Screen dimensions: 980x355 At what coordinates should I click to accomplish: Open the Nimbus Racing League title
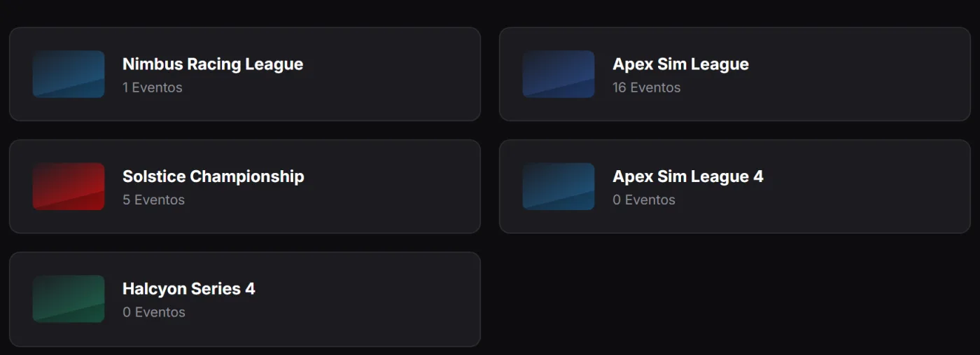(213, 64)
